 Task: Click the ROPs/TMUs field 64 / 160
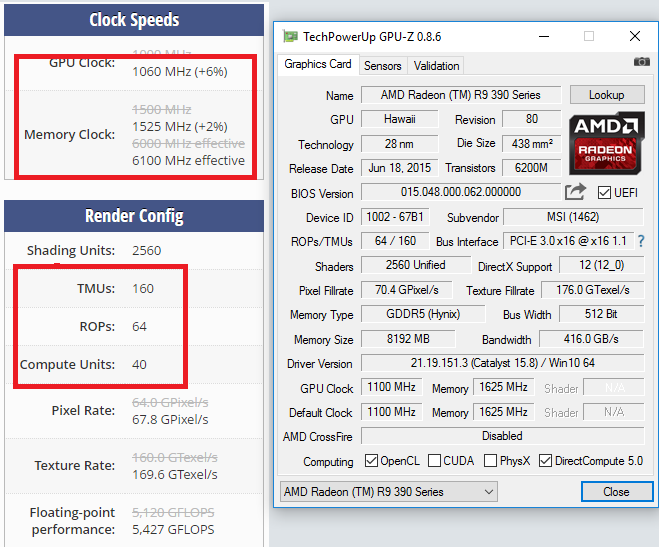point(395,241)
